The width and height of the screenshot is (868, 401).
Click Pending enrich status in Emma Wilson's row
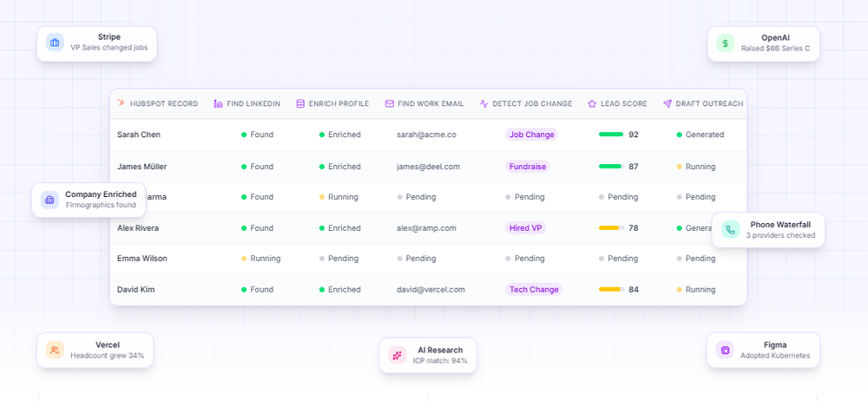pyautogui.click(x=339, y=259)
